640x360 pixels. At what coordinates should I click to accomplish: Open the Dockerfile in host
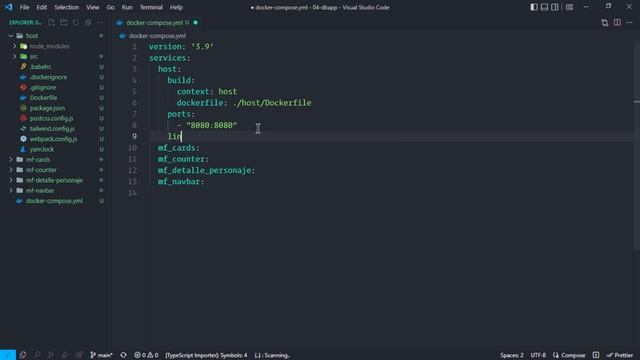[43, 98]
